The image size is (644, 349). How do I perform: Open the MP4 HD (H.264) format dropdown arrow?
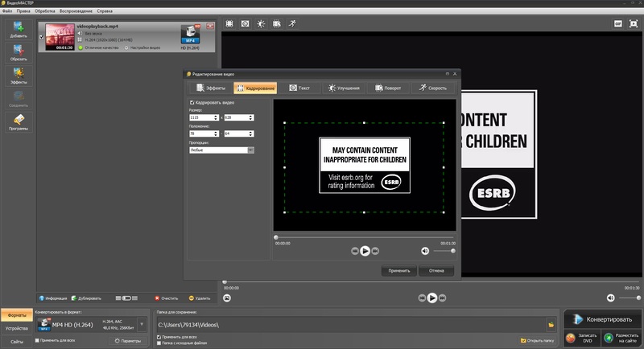(x=142, y=324)
